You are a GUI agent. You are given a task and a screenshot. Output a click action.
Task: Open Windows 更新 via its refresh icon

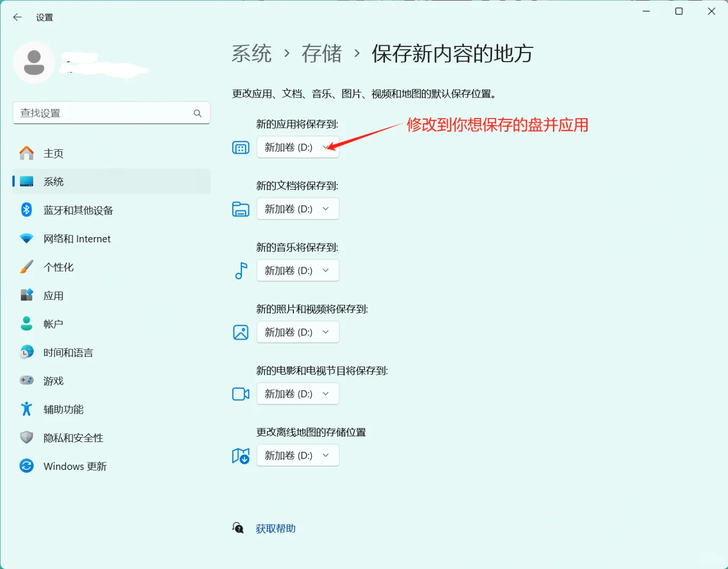pyautogui.click(x=26, y=466)
